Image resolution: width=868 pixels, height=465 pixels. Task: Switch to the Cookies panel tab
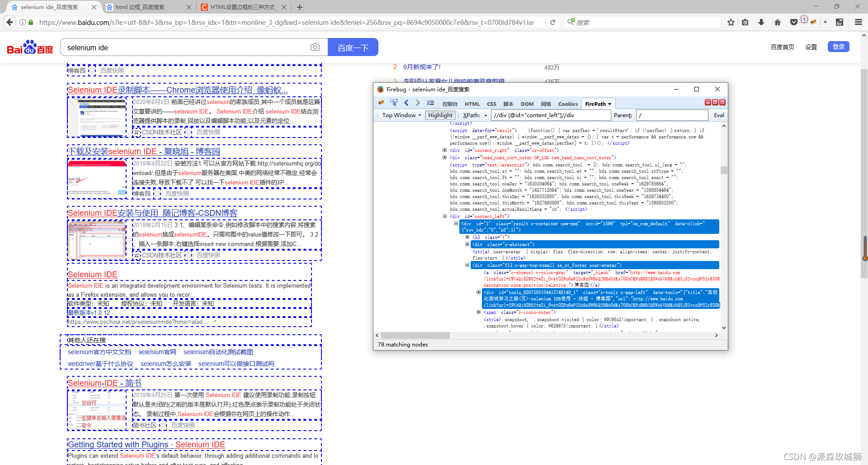[568, 104]
